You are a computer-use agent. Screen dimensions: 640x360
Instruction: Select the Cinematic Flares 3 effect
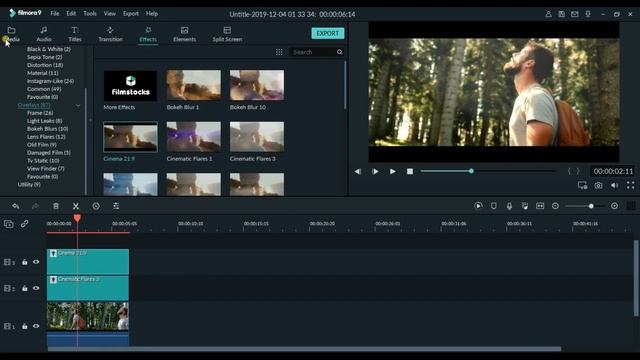(x=257, y=137)
